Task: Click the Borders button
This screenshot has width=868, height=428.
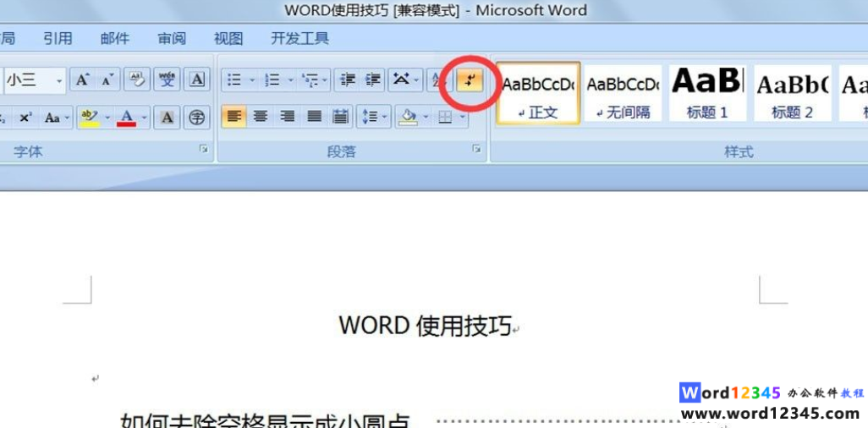Action: 445,117
